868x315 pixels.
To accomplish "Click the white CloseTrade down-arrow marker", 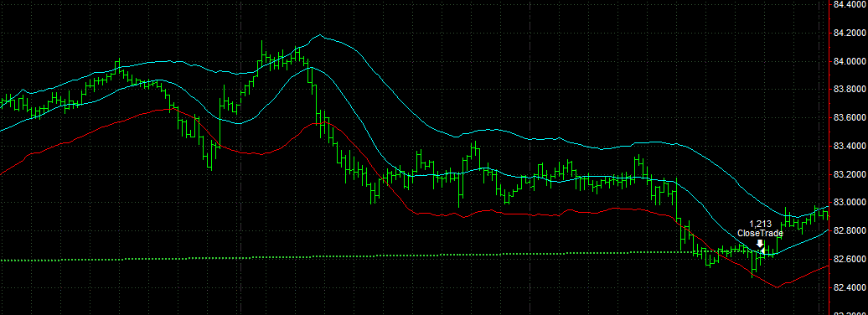I will point(760,244).
